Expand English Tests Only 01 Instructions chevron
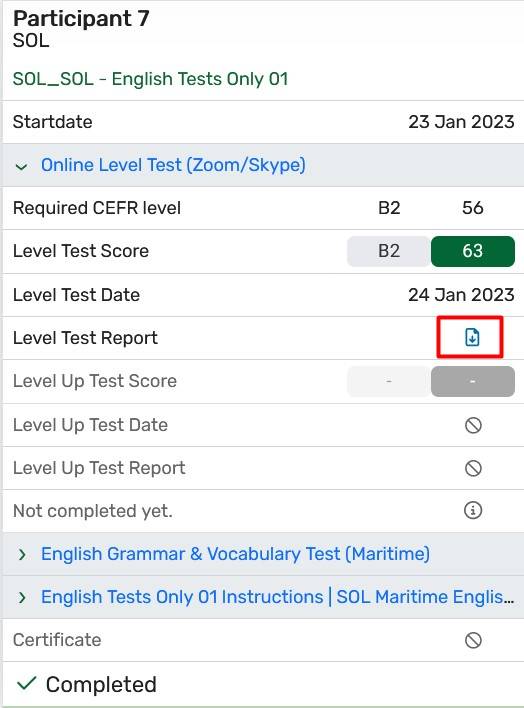 [22, 597]
